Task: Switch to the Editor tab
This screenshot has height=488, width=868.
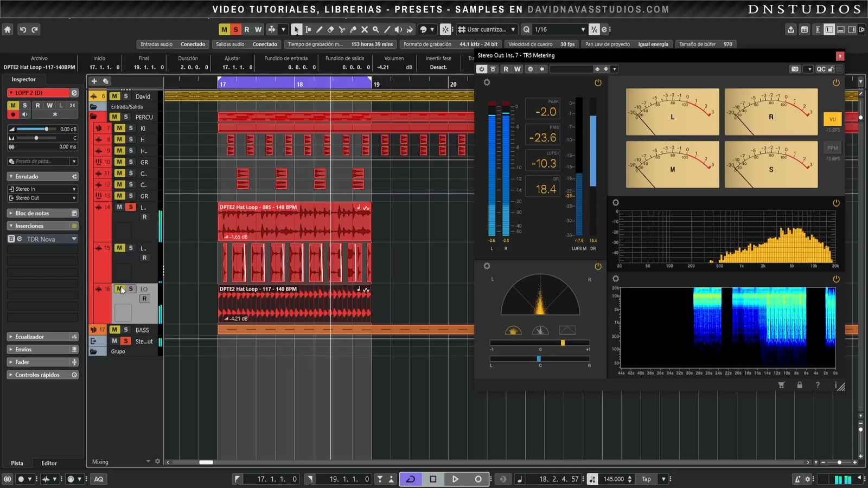Action: 49,463
